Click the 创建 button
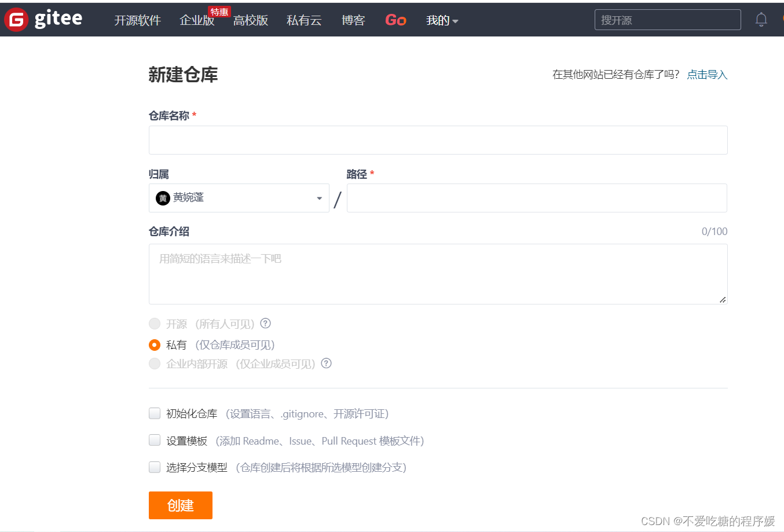Image resolution: width=784 pixels, height=532 pixels. coord(181,505)
